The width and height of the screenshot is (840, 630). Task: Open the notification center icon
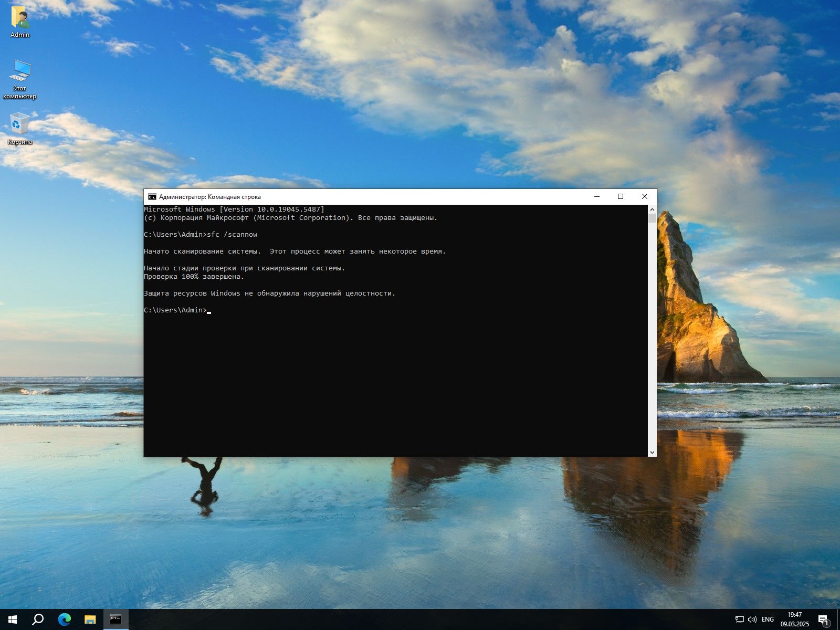(823, 619)
